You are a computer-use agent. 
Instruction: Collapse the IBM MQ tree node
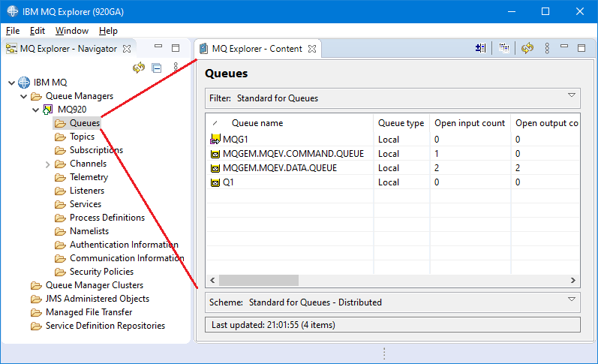pos(12,83)
